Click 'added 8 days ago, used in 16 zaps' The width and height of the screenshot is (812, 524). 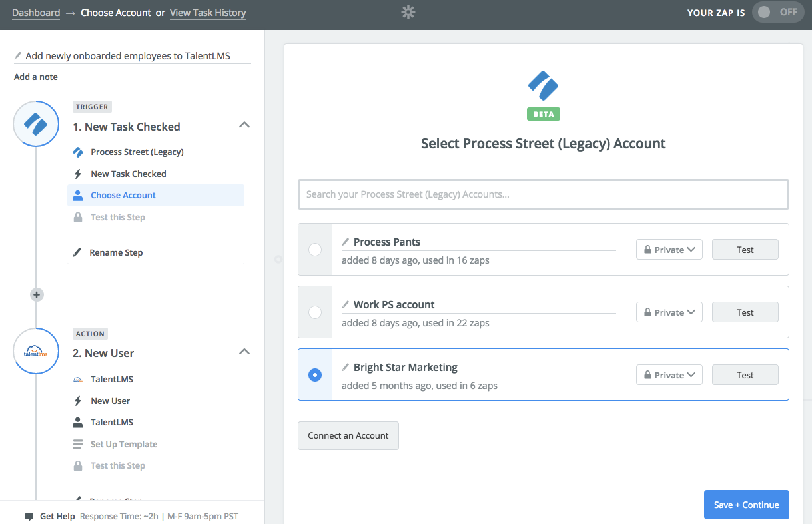[416, 260]
